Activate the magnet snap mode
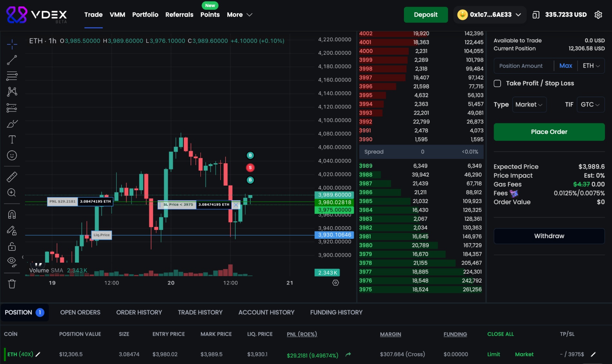612x364 pixels. point(12,214)
